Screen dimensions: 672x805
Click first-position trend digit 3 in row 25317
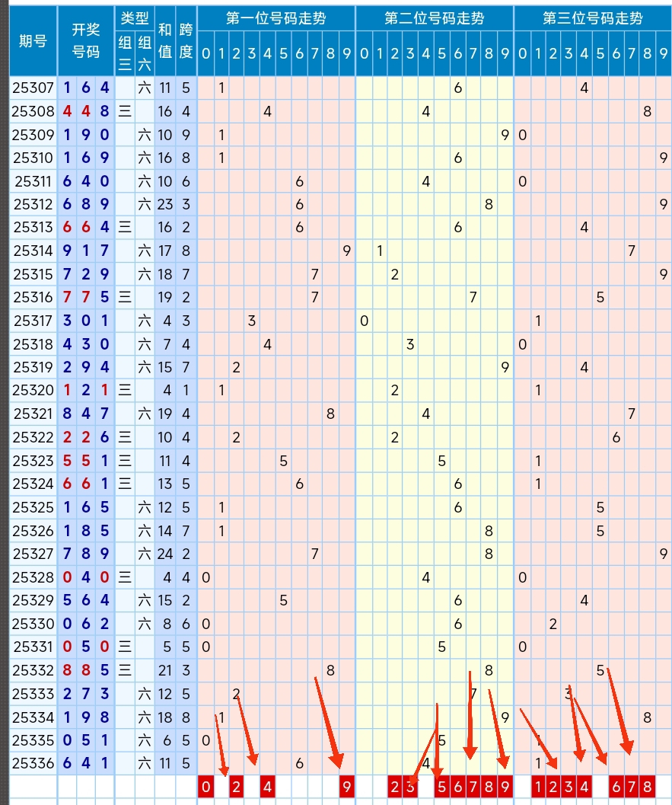251,321
